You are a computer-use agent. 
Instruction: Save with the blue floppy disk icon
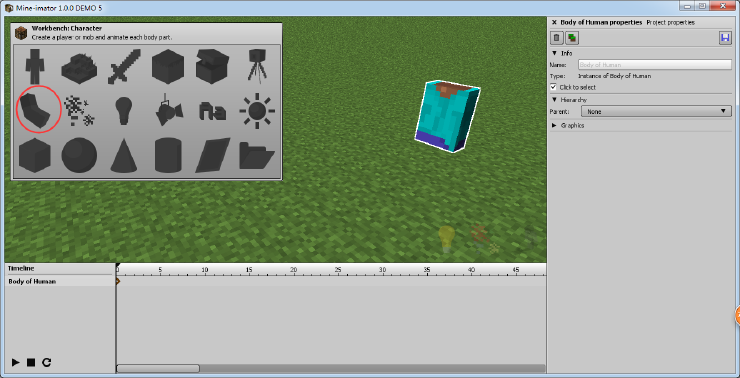pyautogui.click(x=725, y=38)
